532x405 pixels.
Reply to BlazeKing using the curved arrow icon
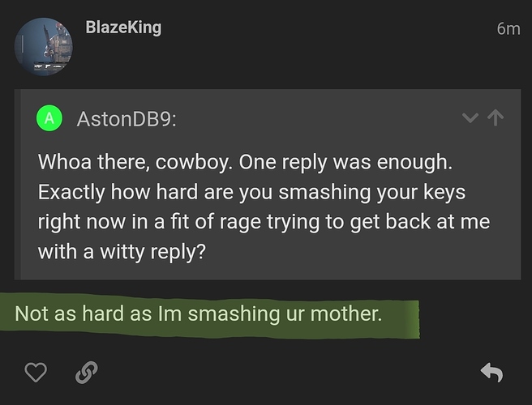pos(492,372)
